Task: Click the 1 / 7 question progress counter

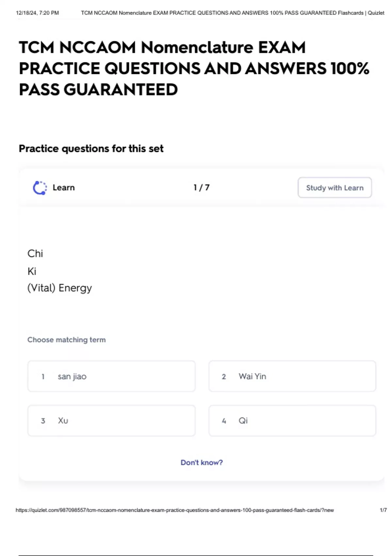Action: 202,187
